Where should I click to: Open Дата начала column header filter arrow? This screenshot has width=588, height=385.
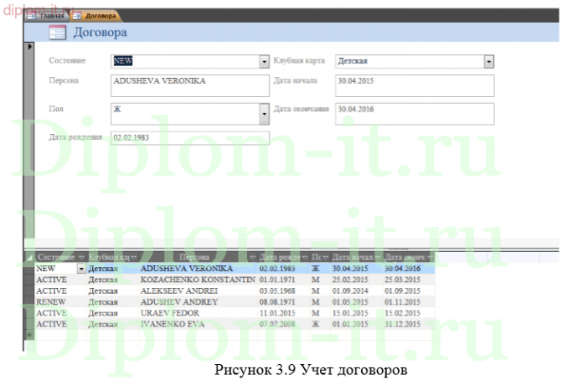tap(378, 258)
